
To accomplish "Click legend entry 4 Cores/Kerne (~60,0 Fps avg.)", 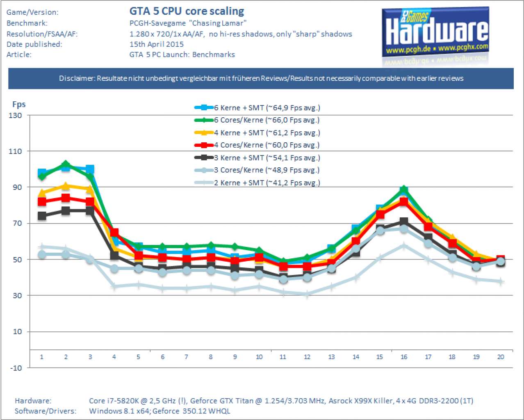I will (257, 145).
